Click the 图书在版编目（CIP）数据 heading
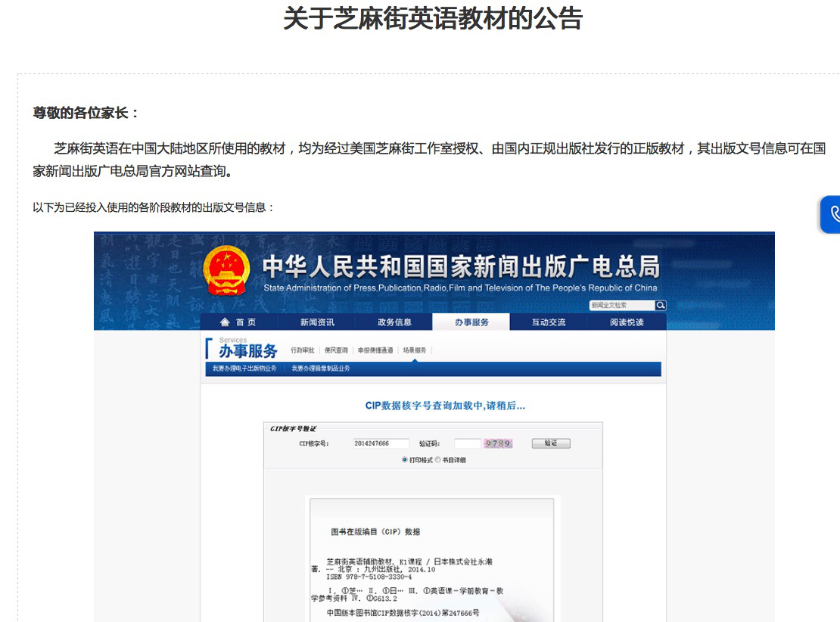 (x=375, y=531)
